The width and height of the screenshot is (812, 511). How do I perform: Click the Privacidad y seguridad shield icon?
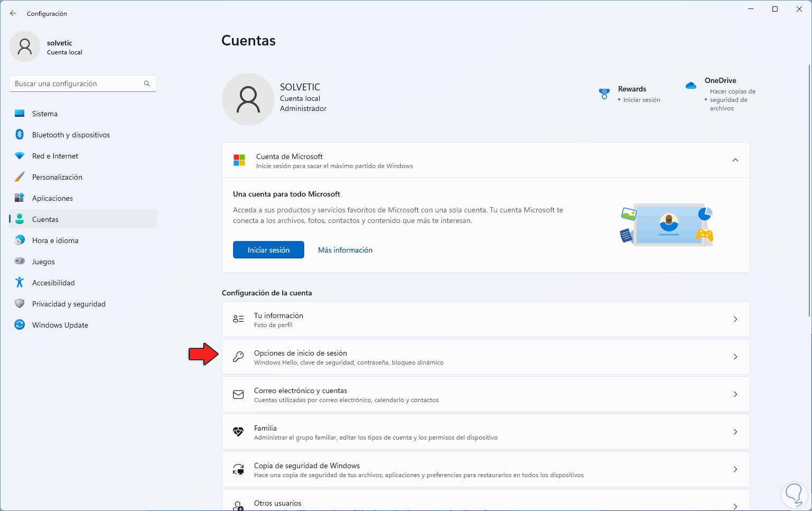(20, 304)
